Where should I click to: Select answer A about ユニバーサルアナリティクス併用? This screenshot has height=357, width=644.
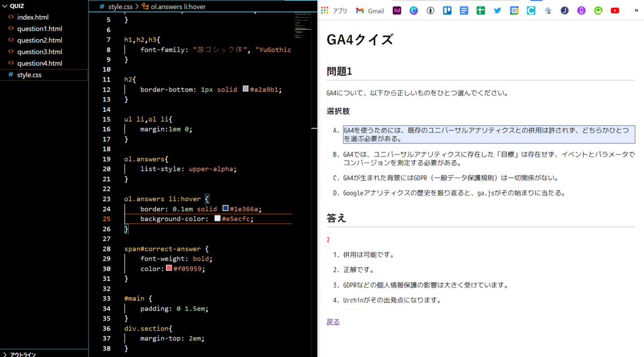[x=489, y=134]
